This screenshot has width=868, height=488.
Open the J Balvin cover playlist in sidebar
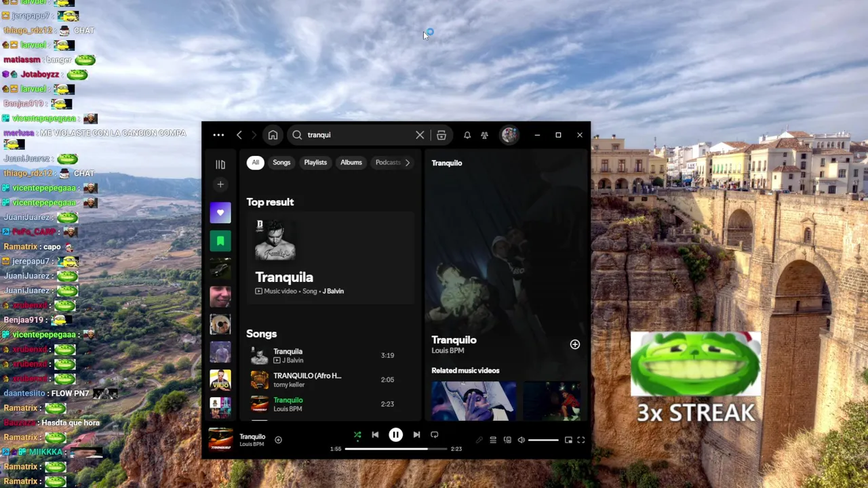[220, 379]
